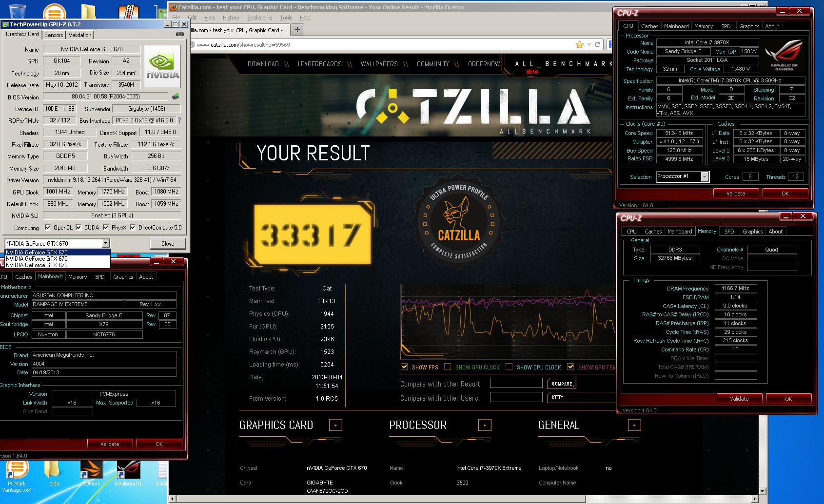
Task: Toggle the CUDA checkbox in GPU-Z
Action: (78, 227)
